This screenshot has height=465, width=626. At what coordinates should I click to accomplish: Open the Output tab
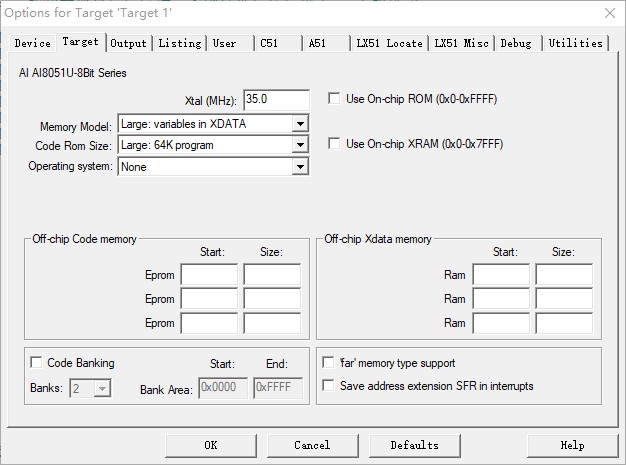[128, 43]
